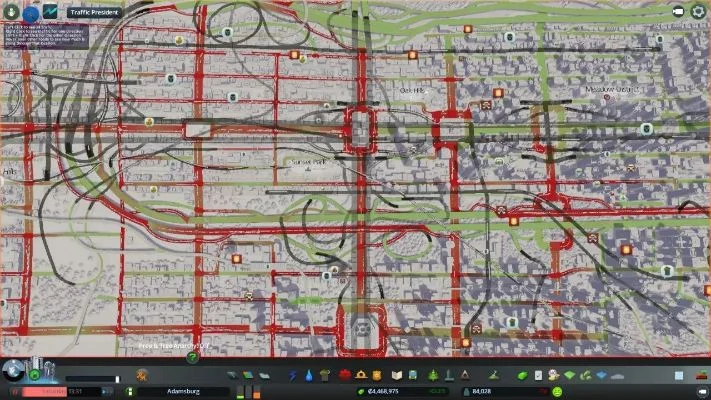Viewport: 711px width, 400px height.
Task: Open the Water and Sewage menu
Action: tap(309, 375)
